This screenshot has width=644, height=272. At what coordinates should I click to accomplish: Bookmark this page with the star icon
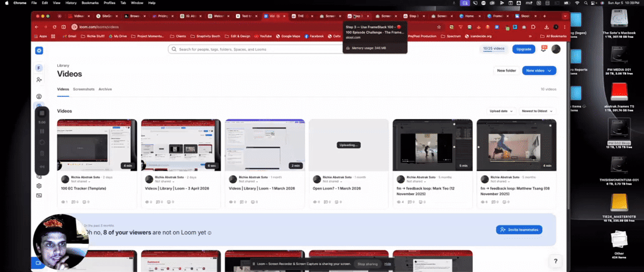(x=439, y=27)
